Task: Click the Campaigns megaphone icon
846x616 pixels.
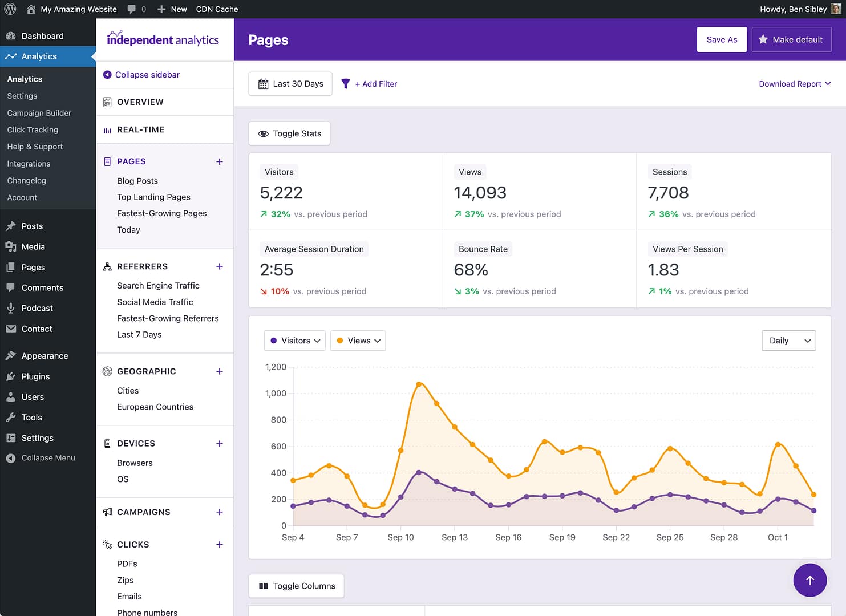Action: point(107,512)
